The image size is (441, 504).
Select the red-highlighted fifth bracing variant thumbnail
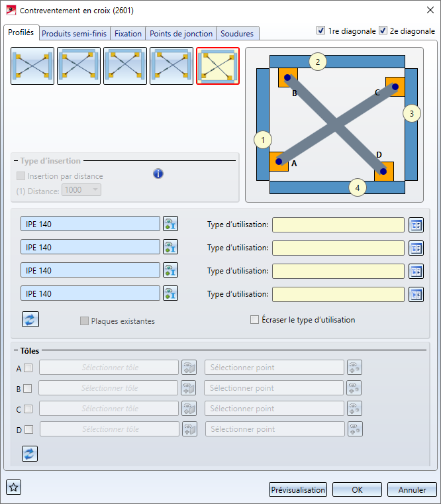218,66
